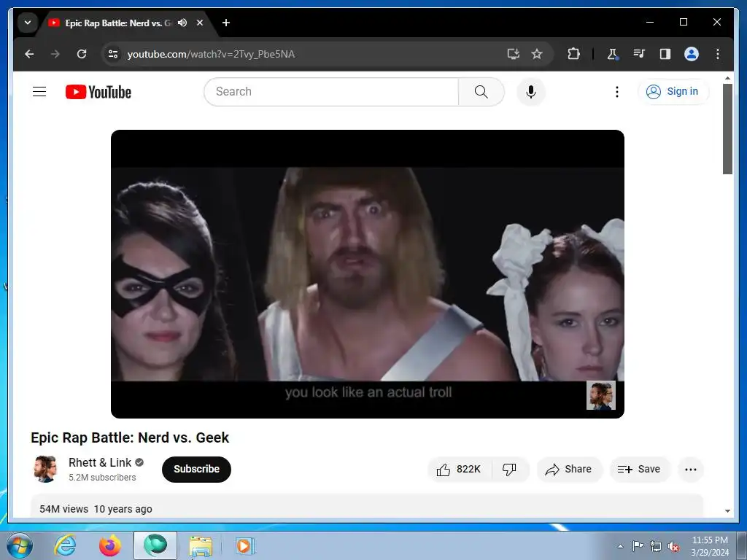The image size is (747, 560).
Task: Click the 5.2M subscribers text
Action: [102, 478]
